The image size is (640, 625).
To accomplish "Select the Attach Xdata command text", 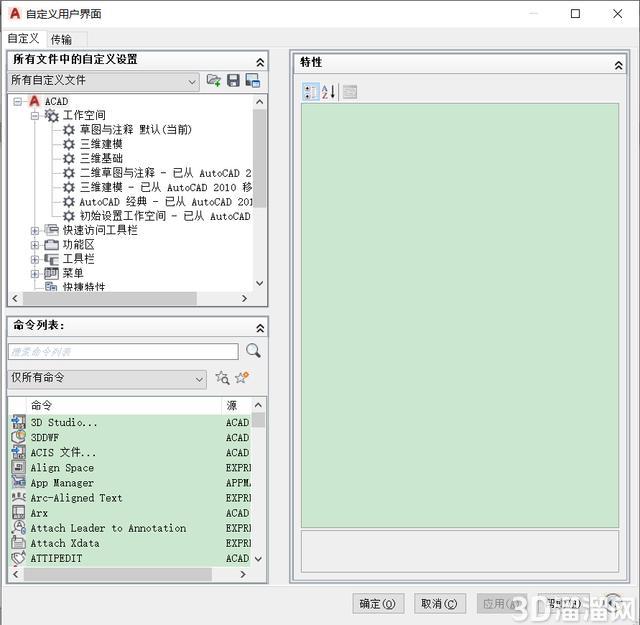I will click(x=65, y=543).
